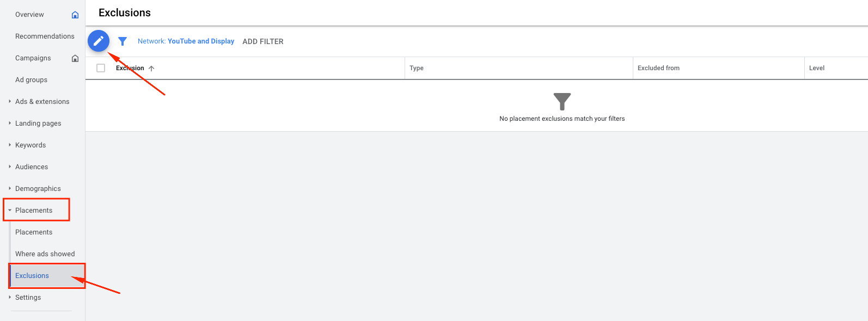
Task: Click the large gray funnel icon
Action: tap(562, 102)
